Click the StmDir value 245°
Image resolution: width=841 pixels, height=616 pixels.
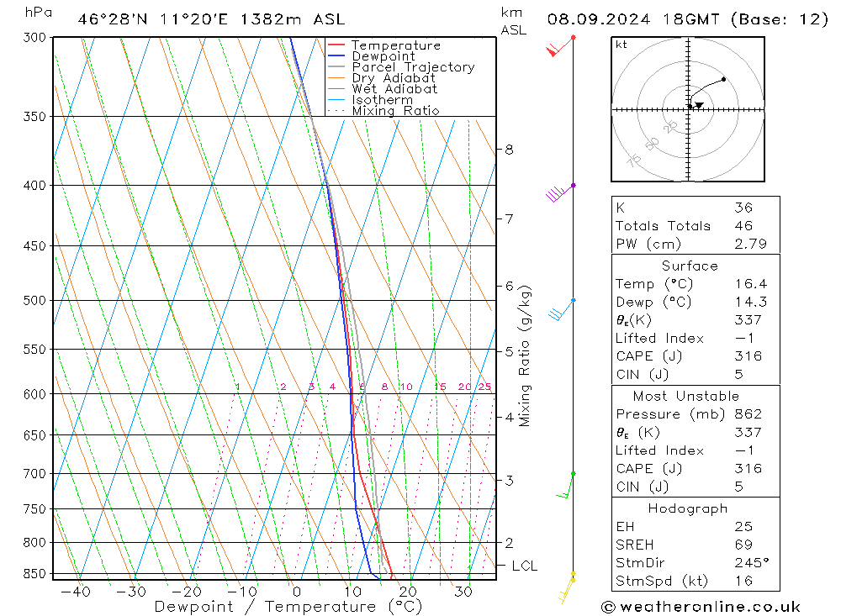[x=751, y=562]
